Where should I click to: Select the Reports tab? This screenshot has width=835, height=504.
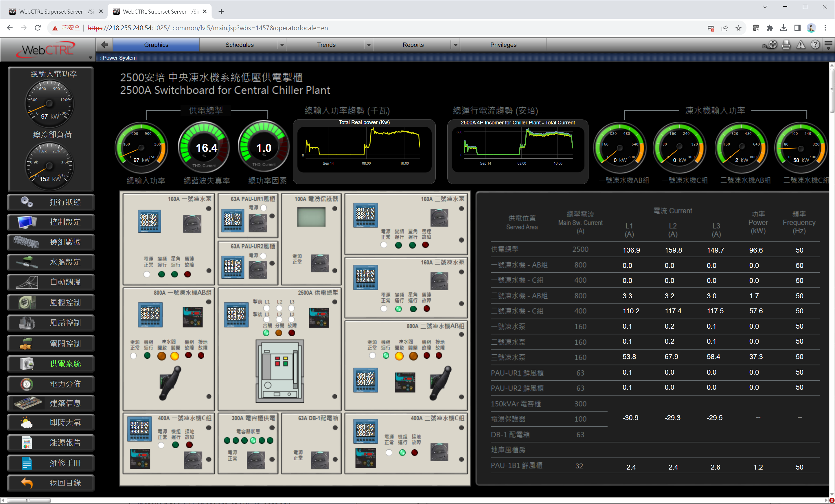[x=413, y=44]
